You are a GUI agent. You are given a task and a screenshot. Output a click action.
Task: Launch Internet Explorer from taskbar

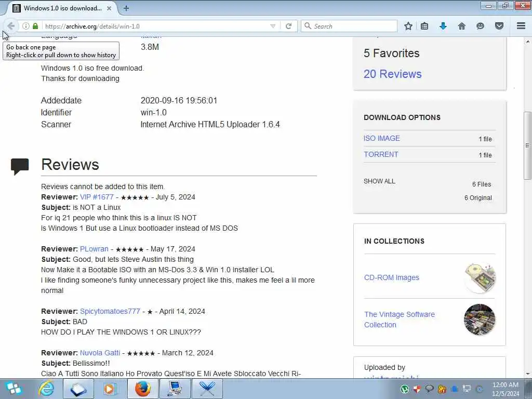click(46, 389)
